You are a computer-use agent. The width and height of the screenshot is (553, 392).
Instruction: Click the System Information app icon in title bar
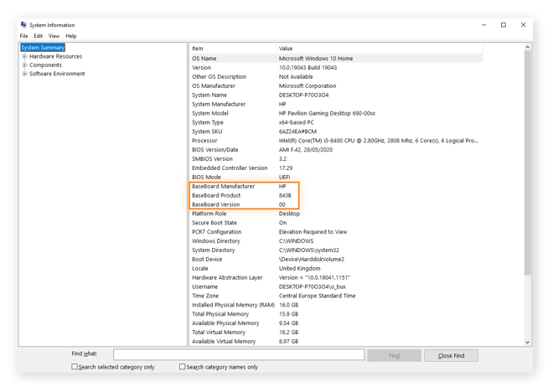(x=23, y=24)
